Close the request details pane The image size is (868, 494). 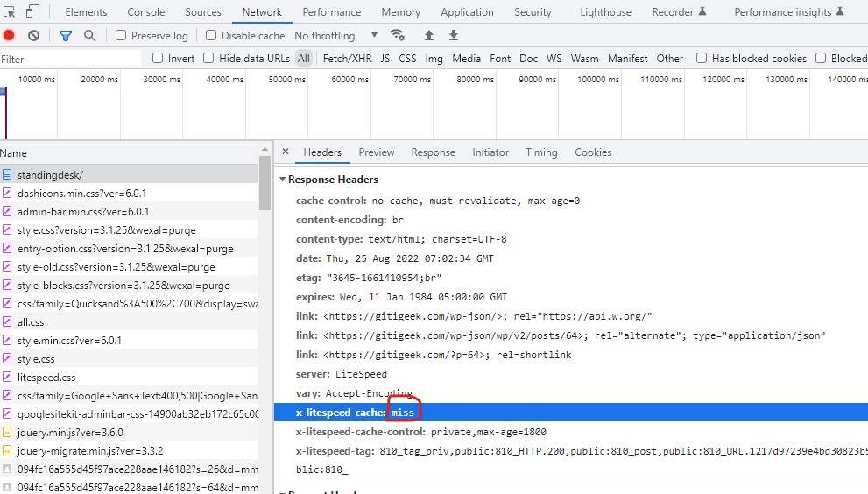click(286, 152)
